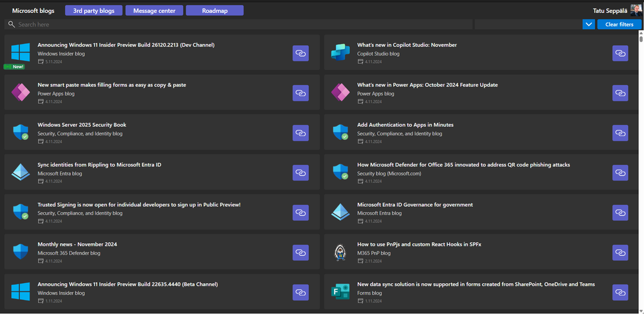Viewport: 644px width, 314px height.
Task: Click Power Apps logo on October Feature Update
Action: point(340,92)
